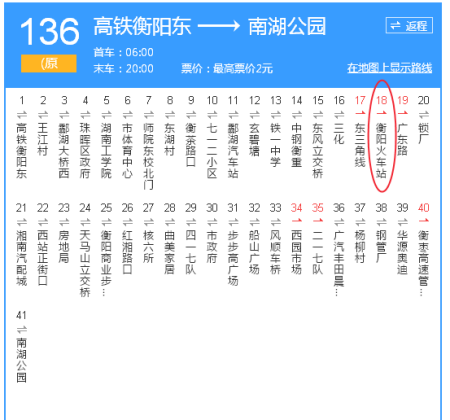Viewport: 450px width, 420px height.
Task: Select stop 16 三化
Action: click(339, 134)
